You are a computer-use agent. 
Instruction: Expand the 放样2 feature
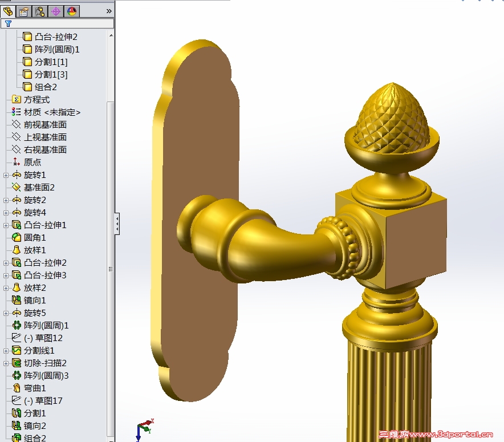coord(6,288)
